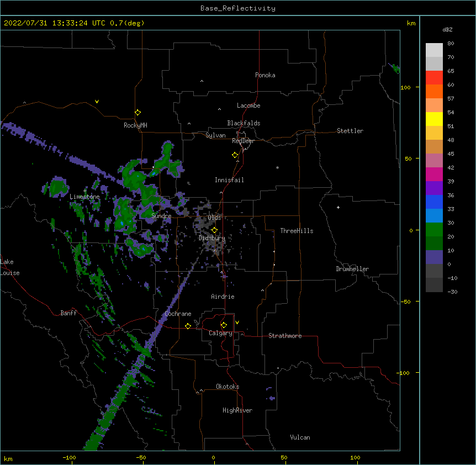Click the ThreeHills label
This screenshot has width=476, height=465.
297,231
